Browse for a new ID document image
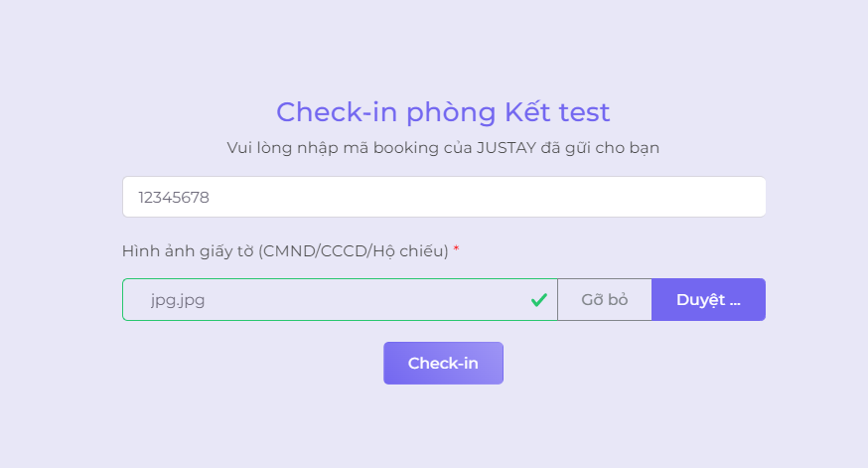Screen dimensions: 868x468 [708, 299]
